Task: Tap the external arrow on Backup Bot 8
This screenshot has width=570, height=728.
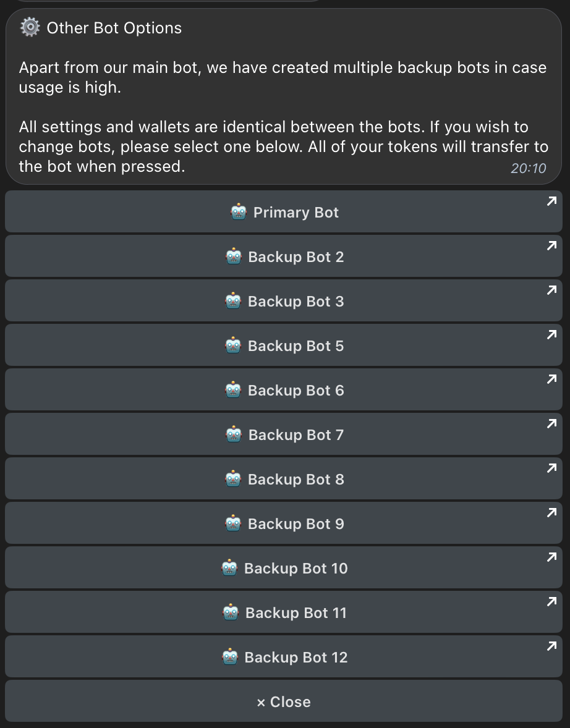Action: [552, 468]
